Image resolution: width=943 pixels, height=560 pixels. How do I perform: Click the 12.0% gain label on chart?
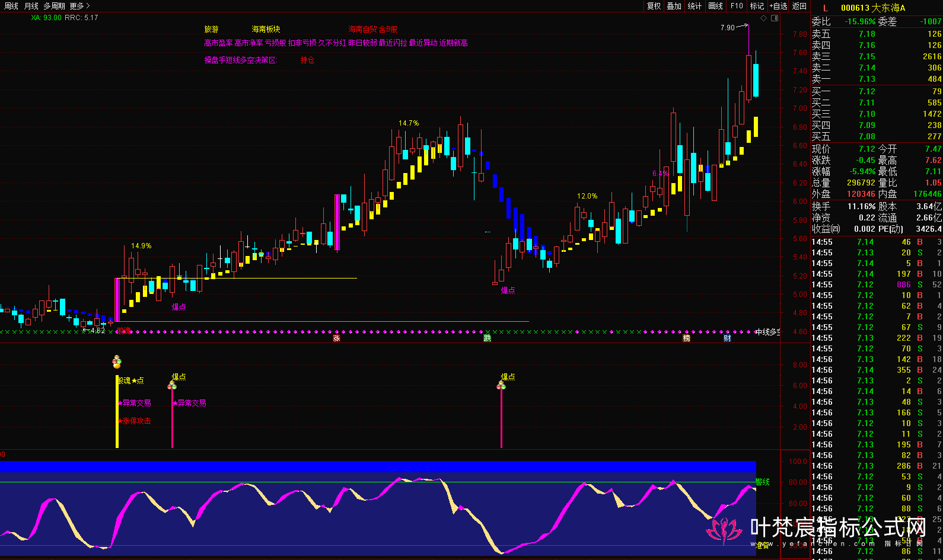click(587, 196)
